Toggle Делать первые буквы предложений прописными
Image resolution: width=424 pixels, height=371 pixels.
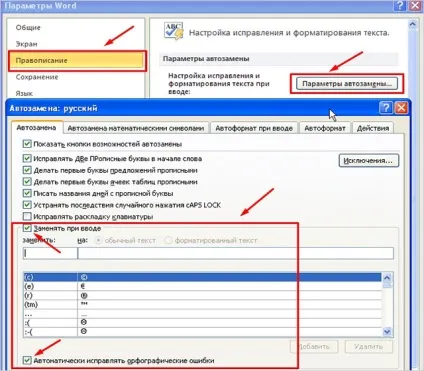tap(27, 170)
